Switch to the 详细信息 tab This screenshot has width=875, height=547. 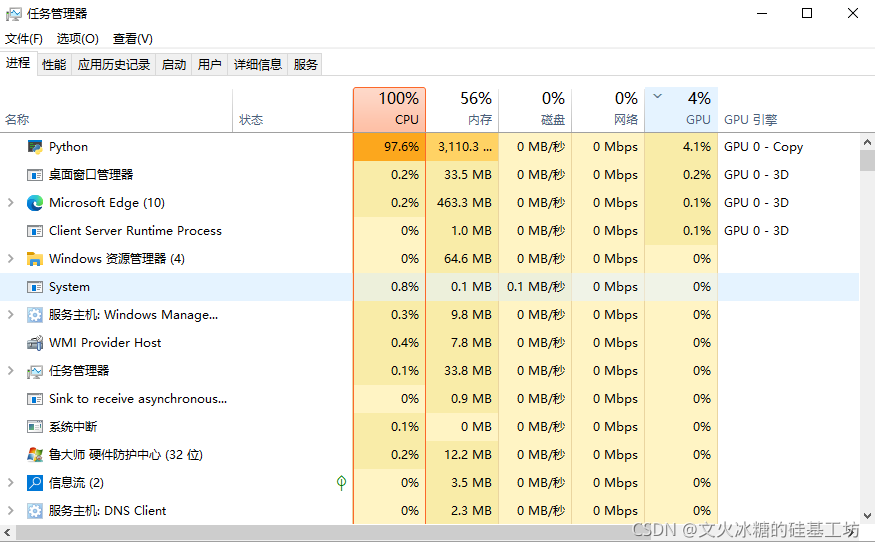tap(258, 65)
